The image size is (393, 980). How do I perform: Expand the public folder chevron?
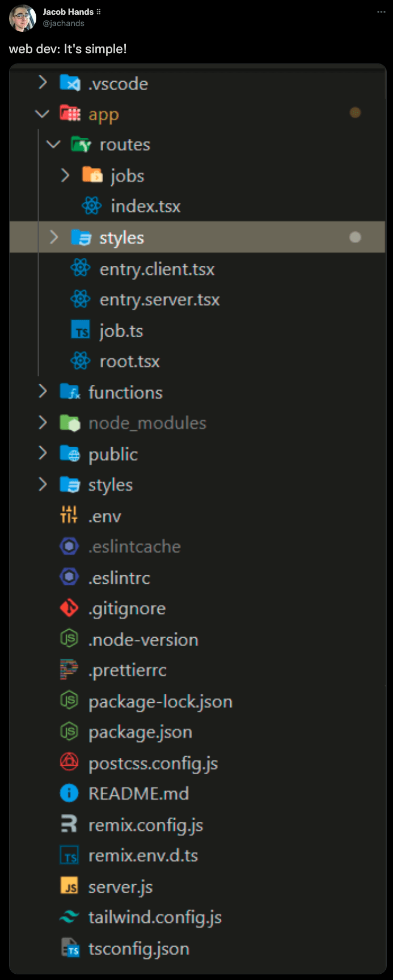(43, 453)
